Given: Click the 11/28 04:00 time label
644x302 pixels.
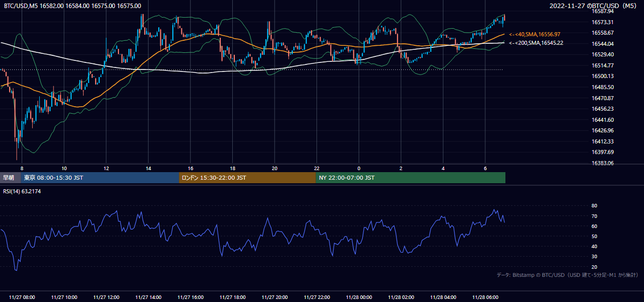Looking at the screenshot, I should 443,297.
